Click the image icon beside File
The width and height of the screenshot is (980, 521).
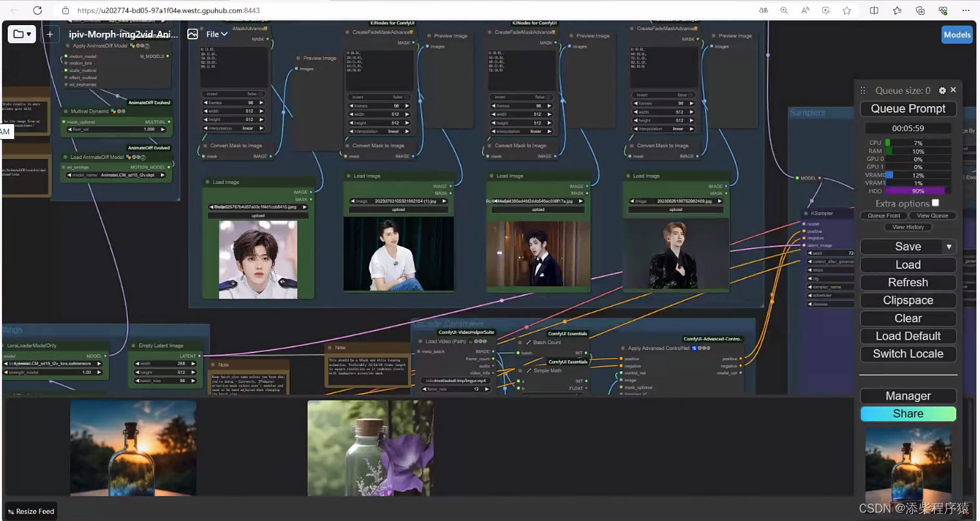[192, 34]
